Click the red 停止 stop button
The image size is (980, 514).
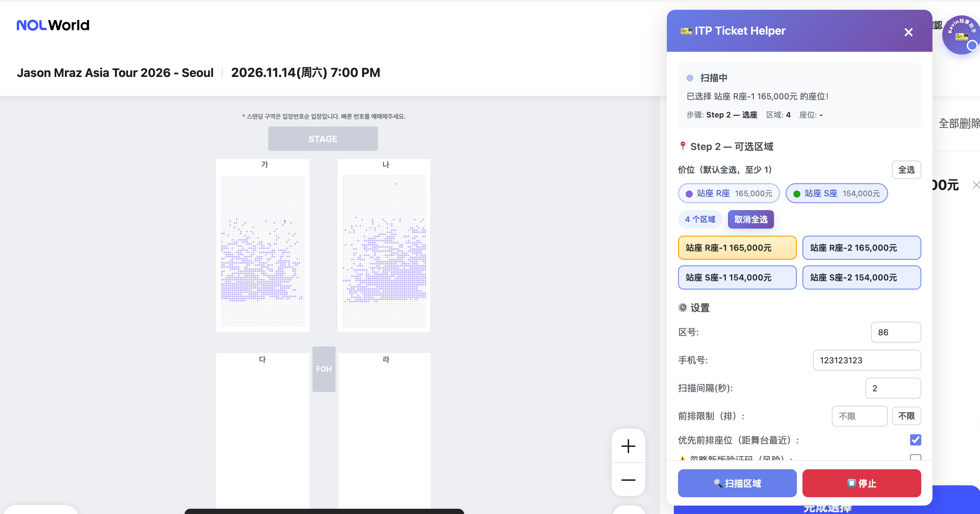coord(861,483)
